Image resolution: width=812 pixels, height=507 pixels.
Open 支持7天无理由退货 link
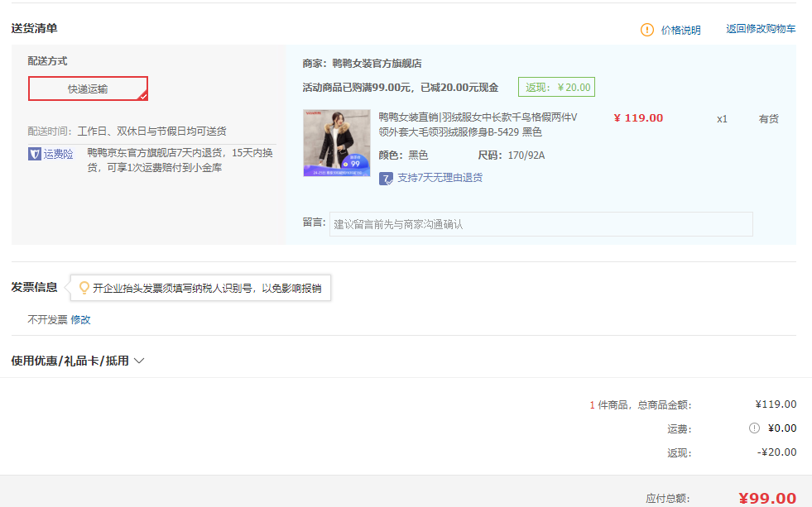[x=440, y=178]
